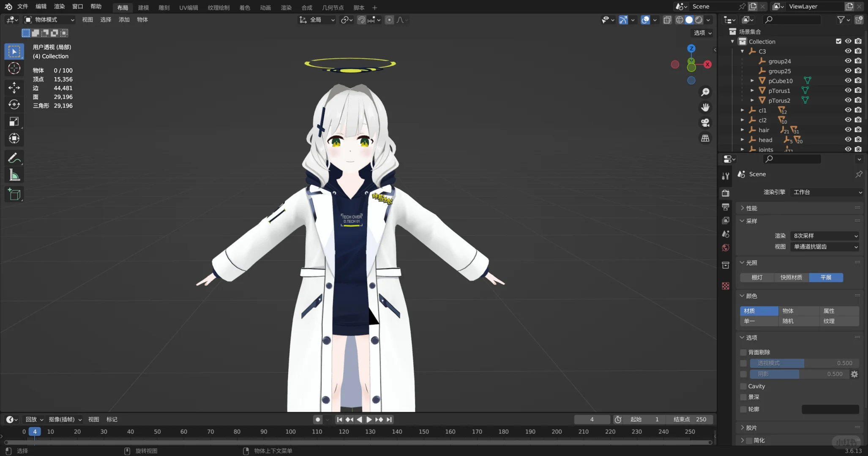
Task: Enable the Cavity checkbox
Action: (x=743, y=386)
